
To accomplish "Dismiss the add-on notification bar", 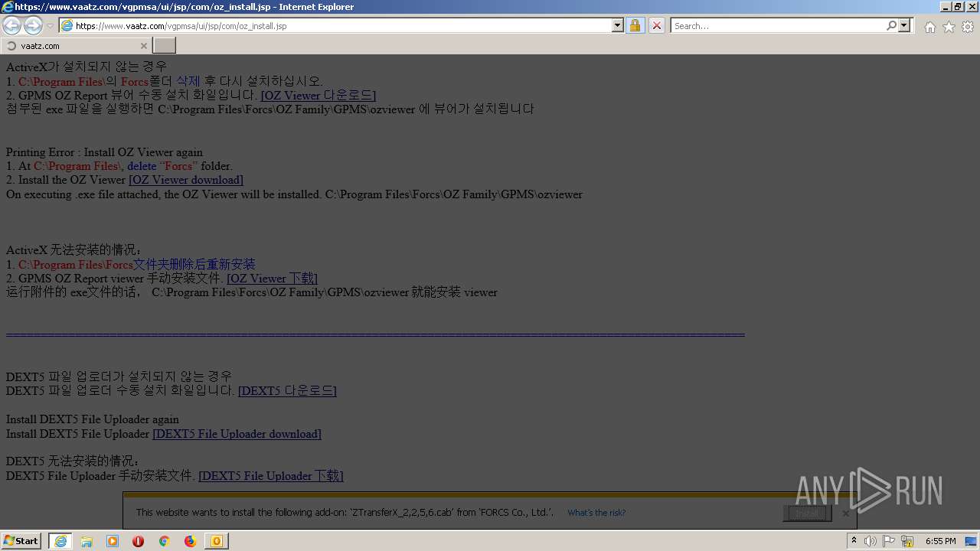I will (x=845, y=514).
